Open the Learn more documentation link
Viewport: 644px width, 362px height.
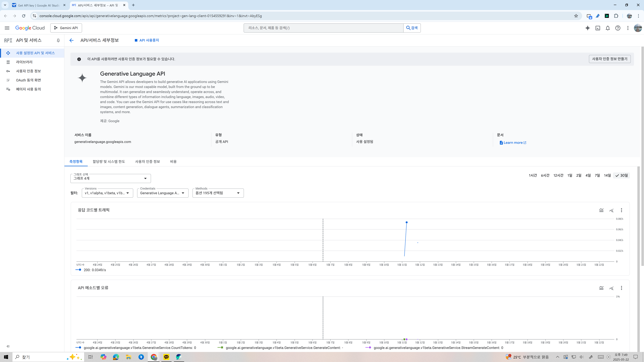(513, 143)
